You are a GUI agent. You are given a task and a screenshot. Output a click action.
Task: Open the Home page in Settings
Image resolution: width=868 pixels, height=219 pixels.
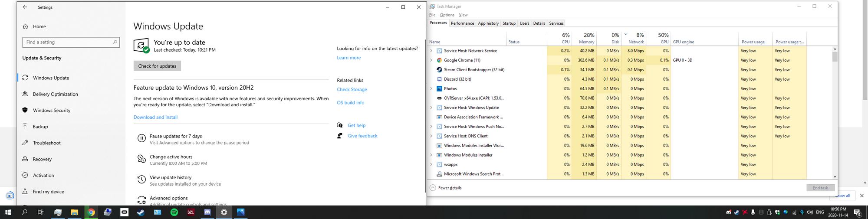pyautogui.click(x=35, y=26)
